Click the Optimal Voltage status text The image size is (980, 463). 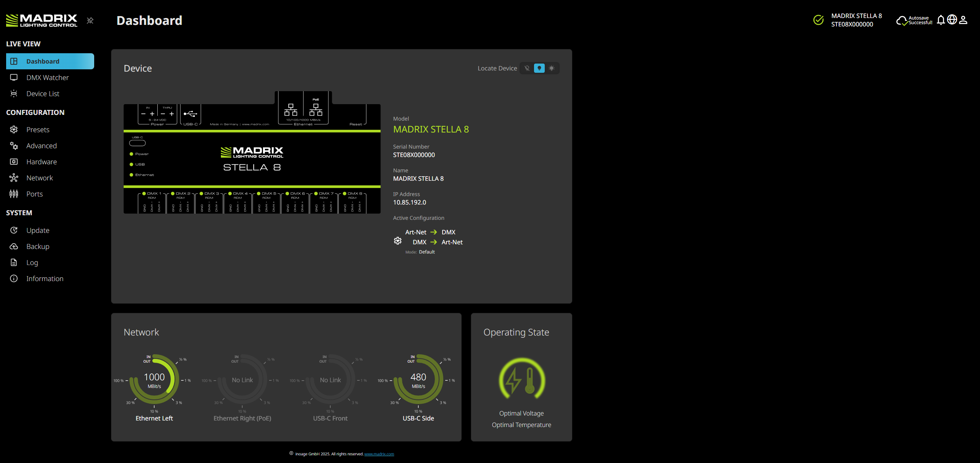(x=521, y=413)
